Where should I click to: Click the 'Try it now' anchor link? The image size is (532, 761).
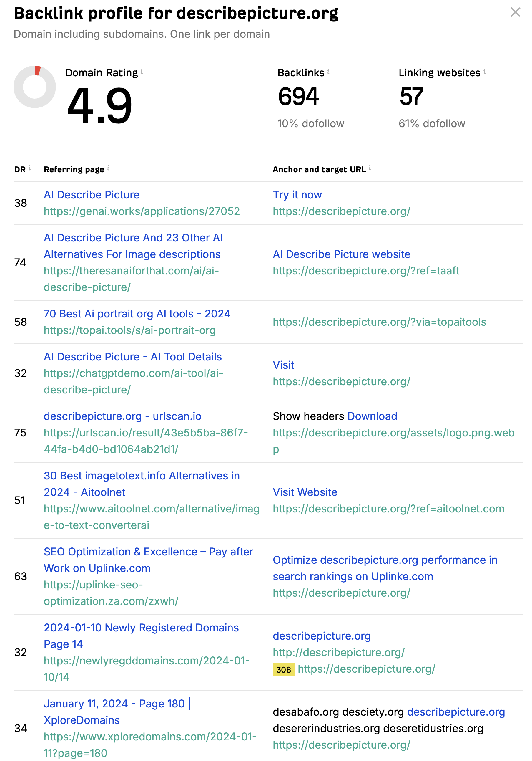(x=297, y=195)
